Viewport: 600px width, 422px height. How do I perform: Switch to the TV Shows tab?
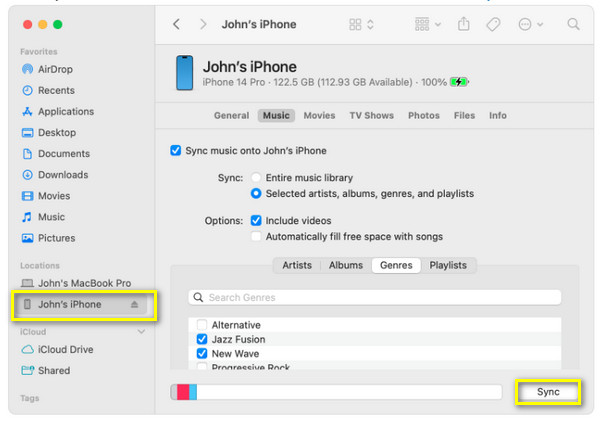[x=371, y=116]
